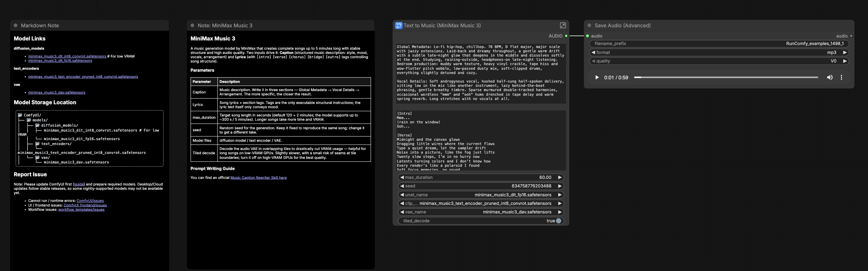
Task: Open the format mp3 dropdown
Action: (719, 52)
